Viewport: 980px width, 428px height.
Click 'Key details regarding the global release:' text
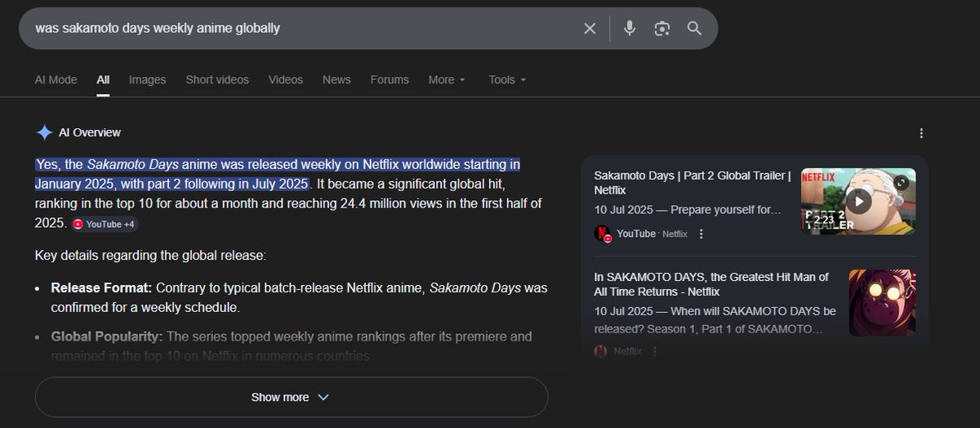[150, 256]
